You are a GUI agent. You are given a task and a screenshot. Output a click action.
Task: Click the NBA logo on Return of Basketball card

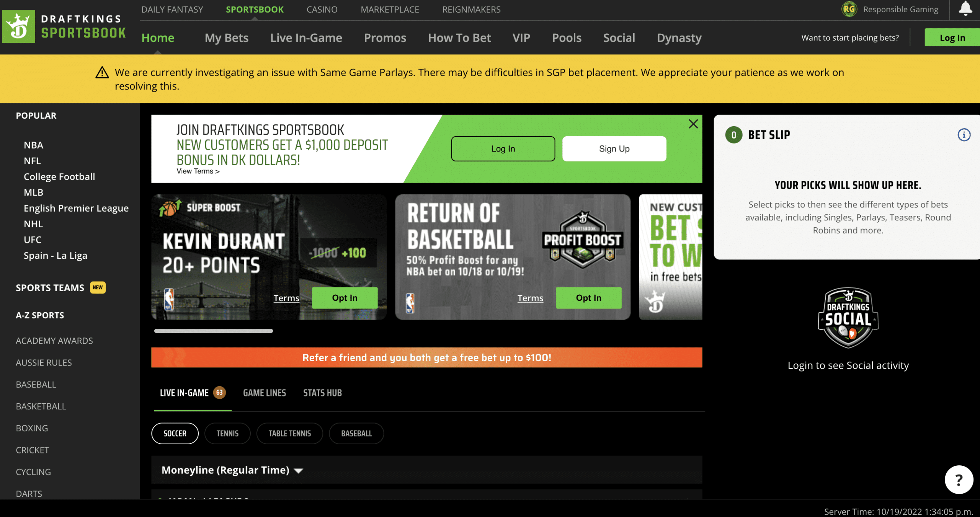point(410,303)
